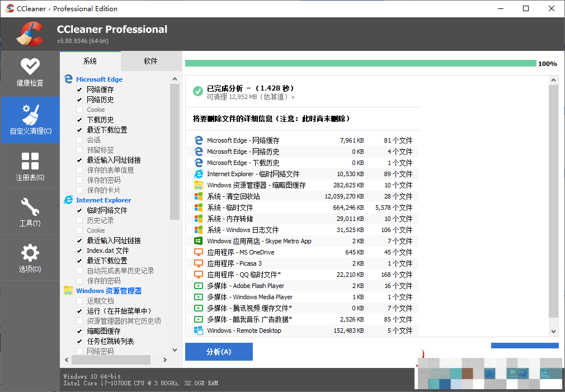Check the 保存的卡片 option

79,190
